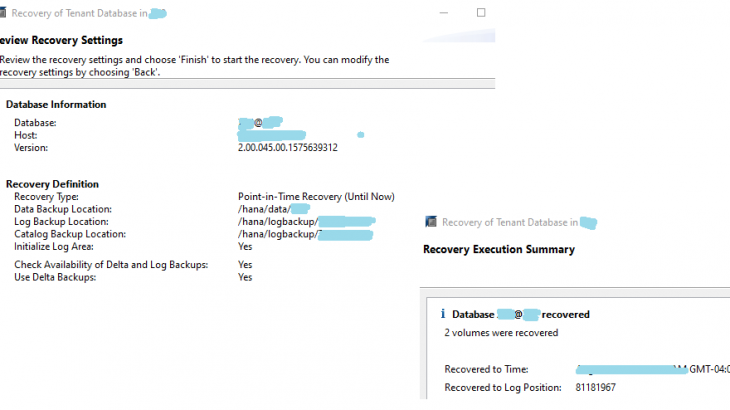730x410 pixels.
Task: Select the log position value 81181967
Action: pos(595,387)
